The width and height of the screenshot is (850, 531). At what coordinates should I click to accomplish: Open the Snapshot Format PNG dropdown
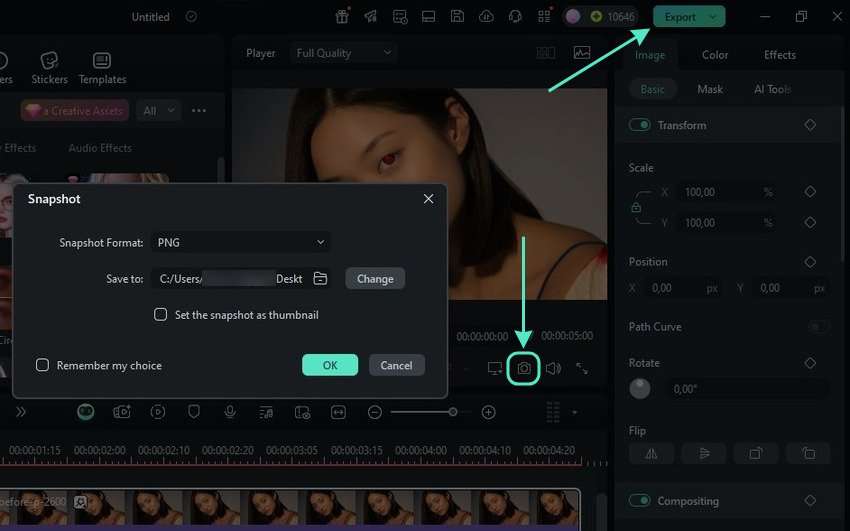click(x=241, y=242)
